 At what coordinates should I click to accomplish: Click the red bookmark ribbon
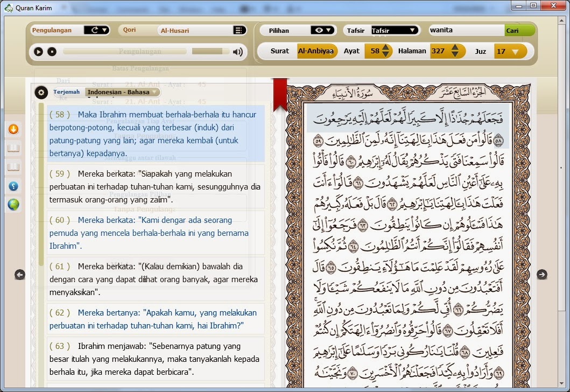pyautogui.click(x=280, y=95)
